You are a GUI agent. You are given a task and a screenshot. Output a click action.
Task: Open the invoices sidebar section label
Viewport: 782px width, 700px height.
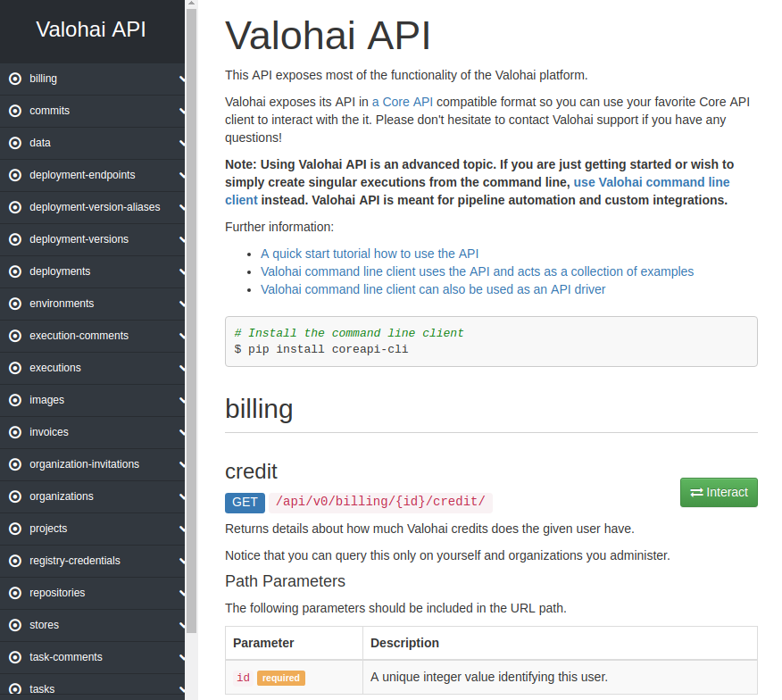click(49, 432)
